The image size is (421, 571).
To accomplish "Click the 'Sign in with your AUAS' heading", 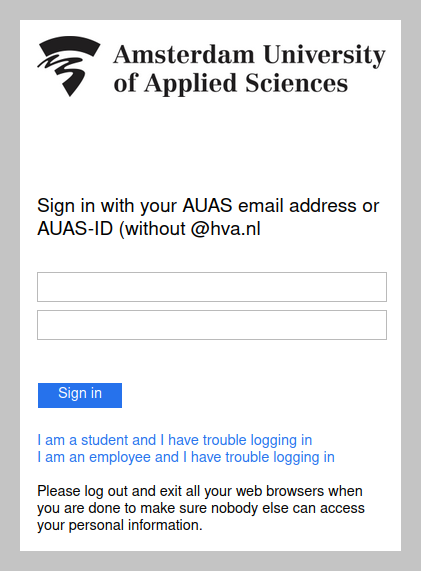I will pyautogui.click(x=208, y=217).
